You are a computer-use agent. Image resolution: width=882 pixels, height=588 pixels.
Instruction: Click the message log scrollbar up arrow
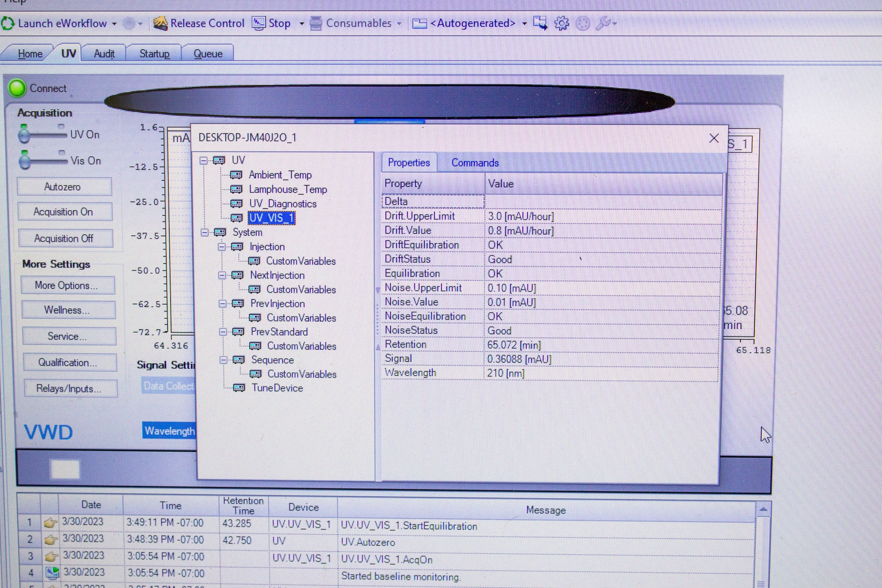click(x=763, y=510)
